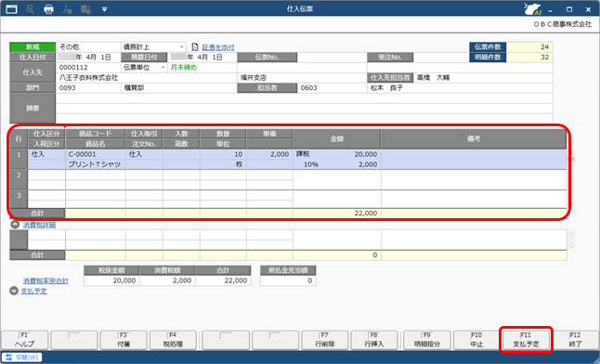Click unit price 2,000 cell in row 1
This screenshot has height=364, width=600.
click(269, 154)
